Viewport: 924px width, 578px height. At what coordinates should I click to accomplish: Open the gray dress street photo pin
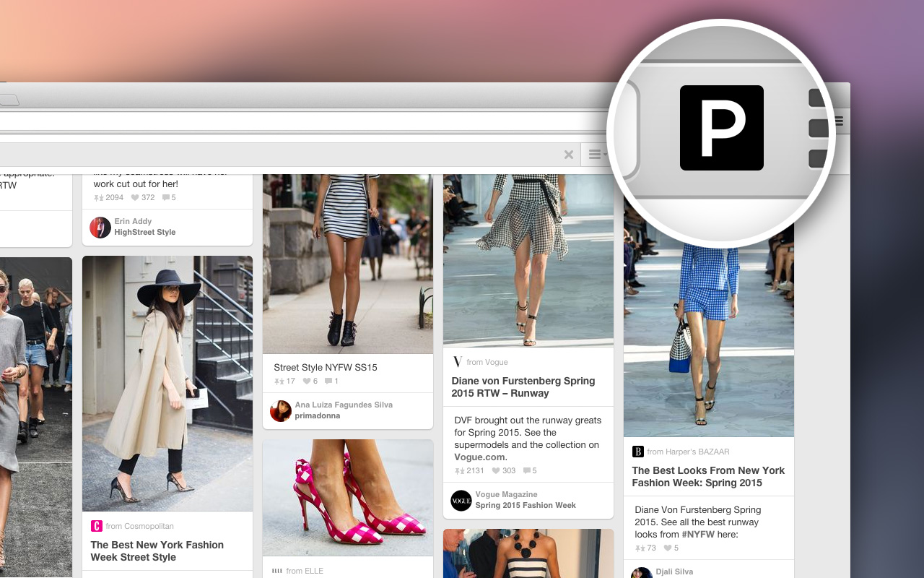36,418
